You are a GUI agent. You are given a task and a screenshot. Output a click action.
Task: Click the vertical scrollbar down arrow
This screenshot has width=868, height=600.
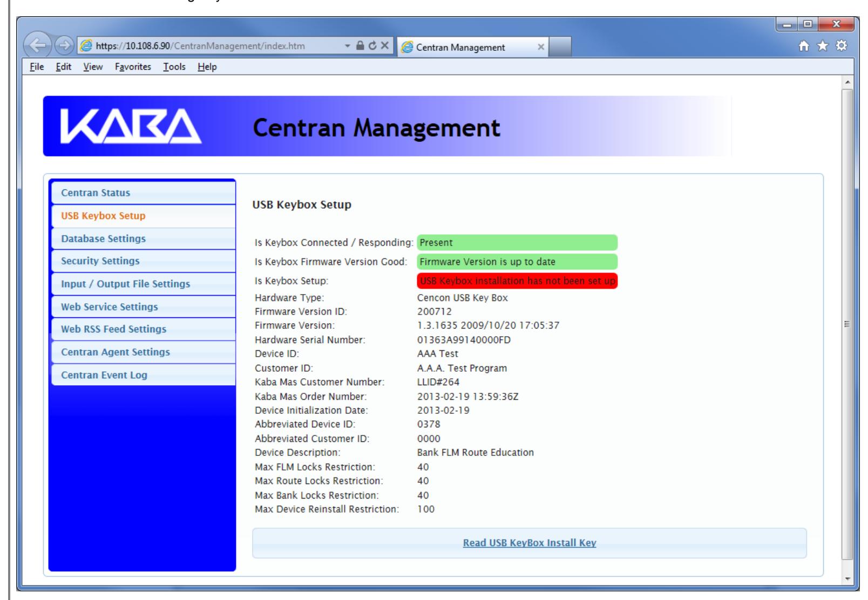[848, 579]
